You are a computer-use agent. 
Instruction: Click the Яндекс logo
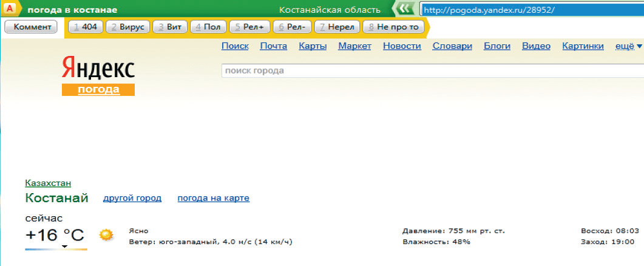(x=98, y=69)
